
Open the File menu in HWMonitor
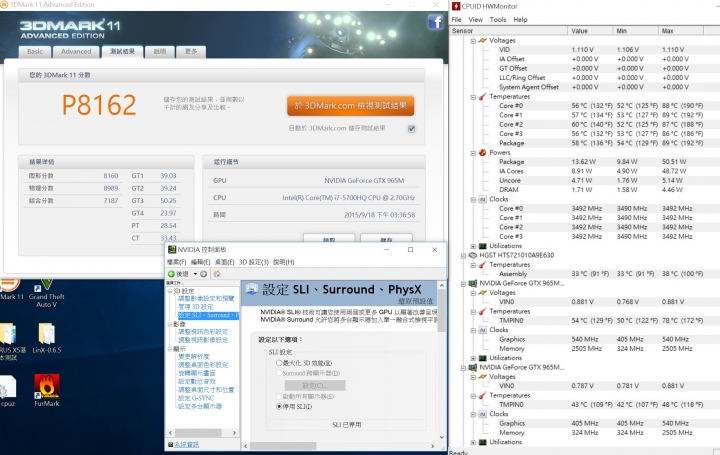point(456,20)
